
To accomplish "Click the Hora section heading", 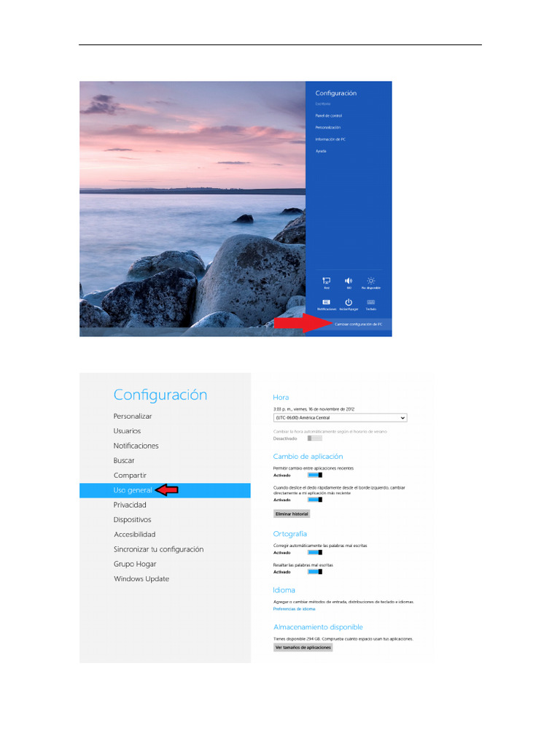I will click(281, 398).
